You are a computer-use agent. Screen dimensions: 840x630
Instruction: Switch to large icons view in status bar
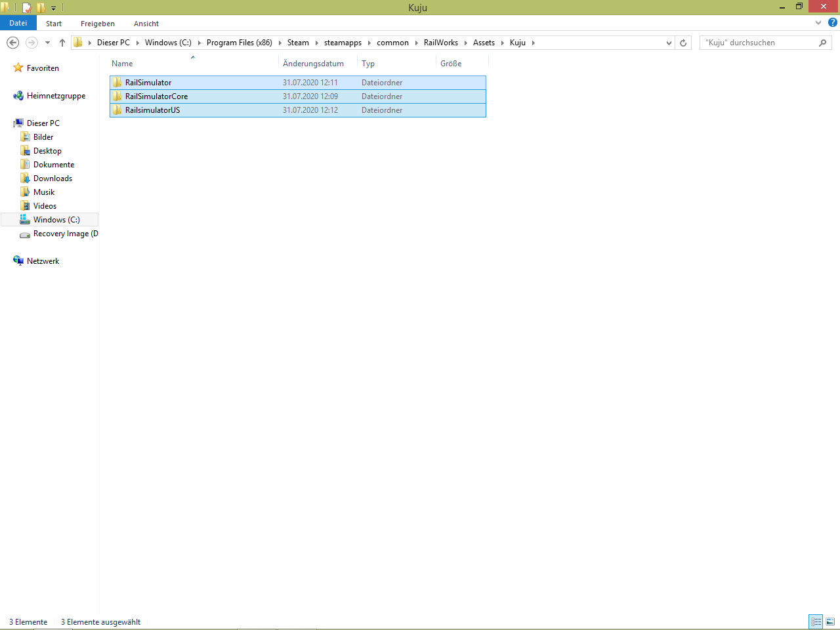(x=830, y=621)
